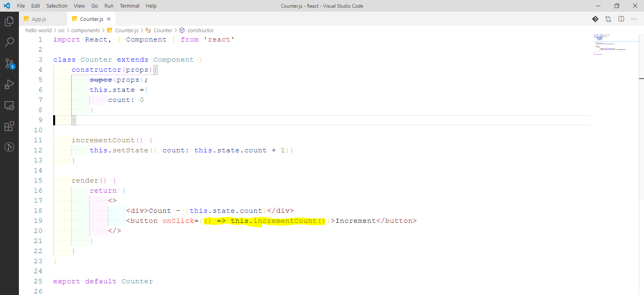
Task: Click the struck-through 'super' on line 5
Action: [101, 80]
